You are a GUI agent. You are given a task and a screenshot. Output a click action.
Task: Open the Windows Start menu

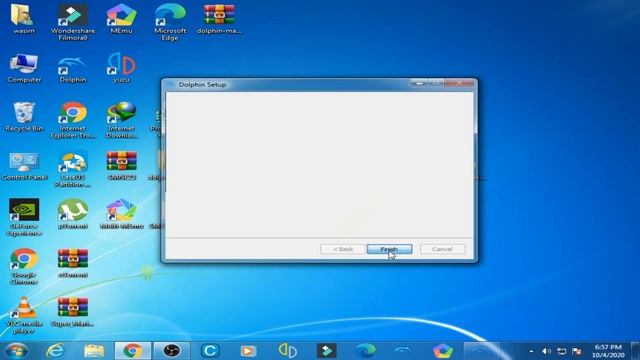[x=17, y=351]
